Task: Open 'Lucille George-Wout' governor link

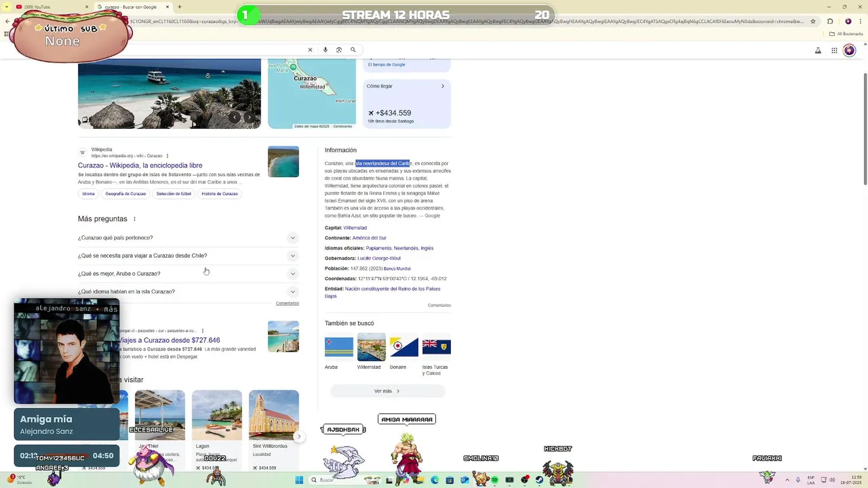Action: pyautogui.click(x=379, y=258)
